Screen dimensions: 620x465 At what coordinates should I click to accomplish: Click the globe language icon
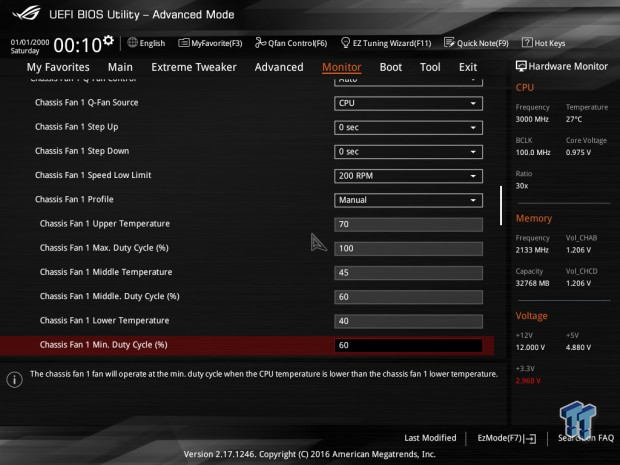tap(132, 42)
